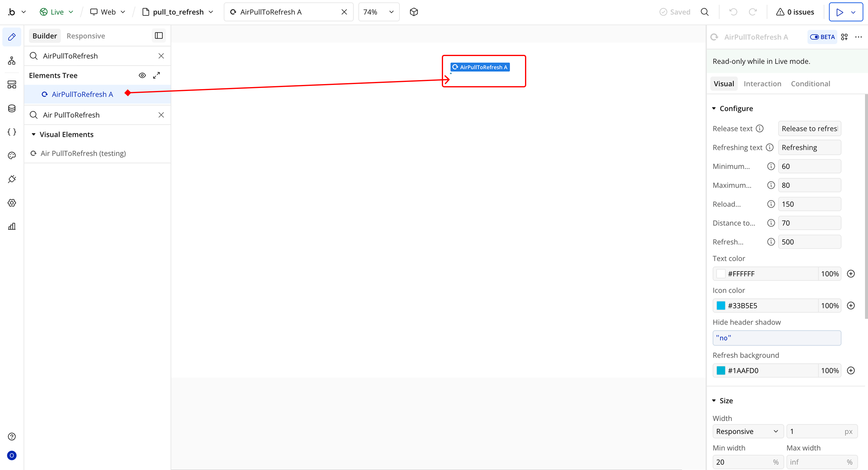
Task: Open the Data tab database icon
Action: [x=12, y=108]
